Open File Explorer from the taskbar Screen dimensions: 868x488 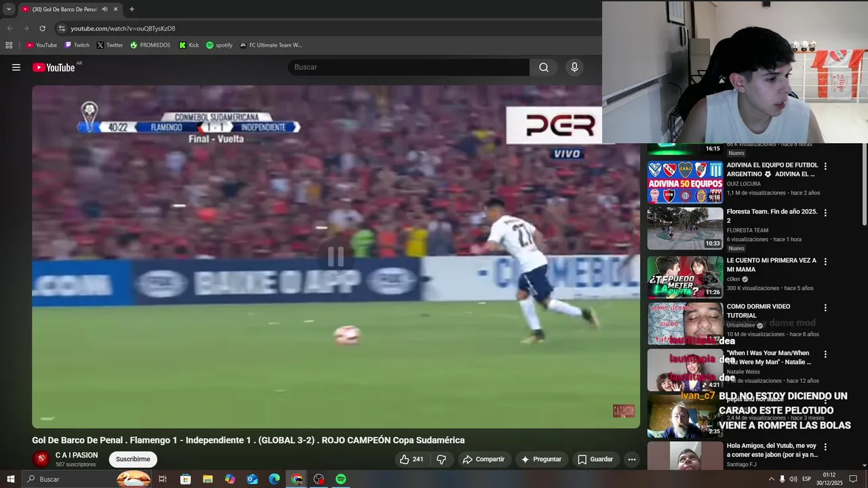coord(208,479)
